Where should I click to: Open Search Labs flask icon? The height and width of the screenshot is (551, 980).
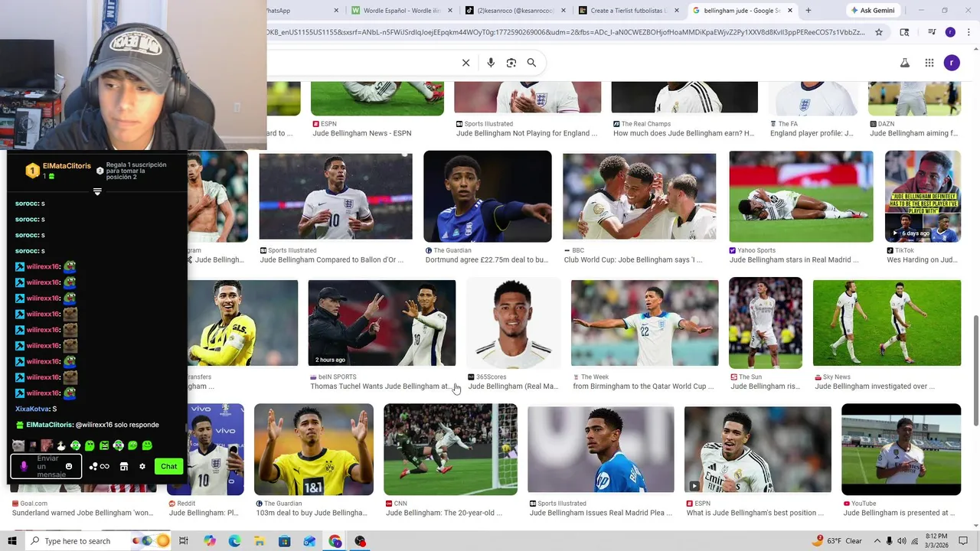tap(904, 63)
